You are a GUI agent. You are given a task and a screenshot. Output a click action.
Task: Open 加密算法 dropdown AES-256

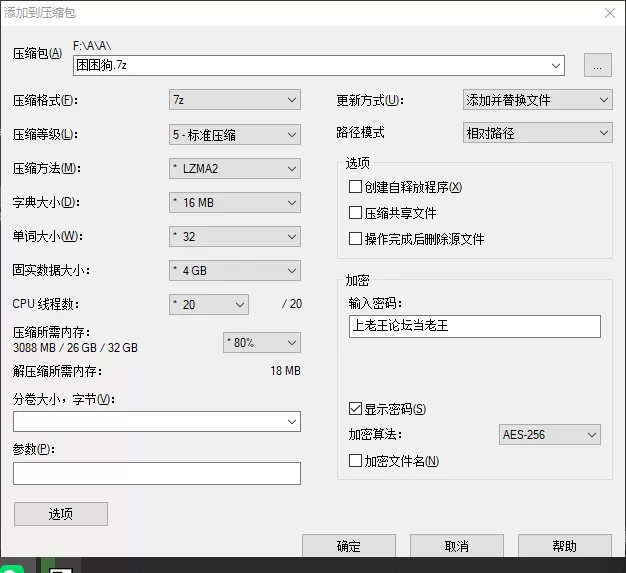tap(550, 434)
